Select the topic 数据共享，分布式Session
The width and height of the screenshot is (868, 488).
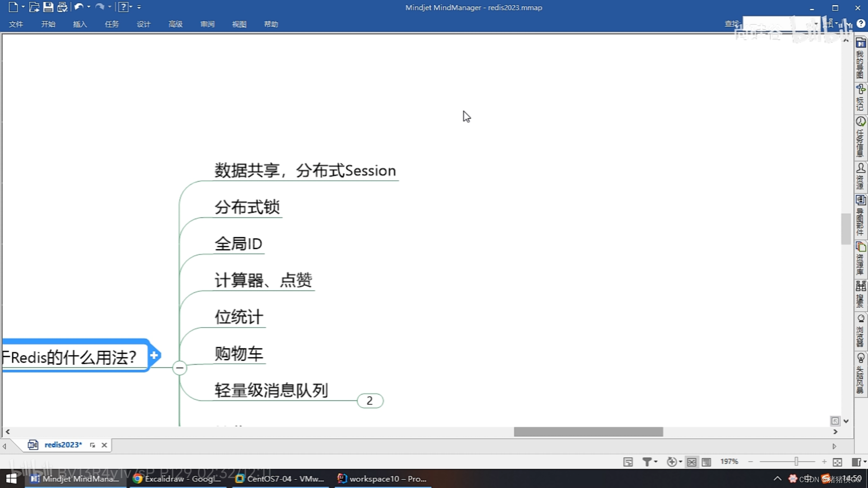305,170
